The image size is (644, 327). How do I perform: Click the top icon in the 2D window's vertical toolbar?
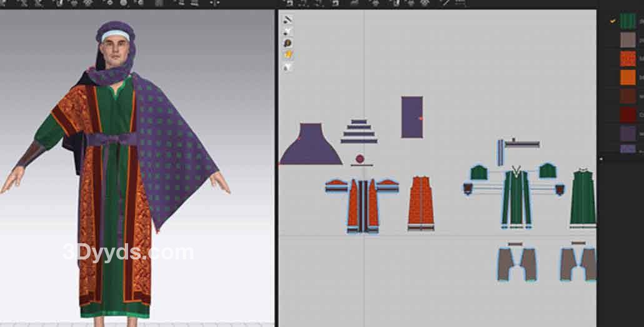click(288, 19)
